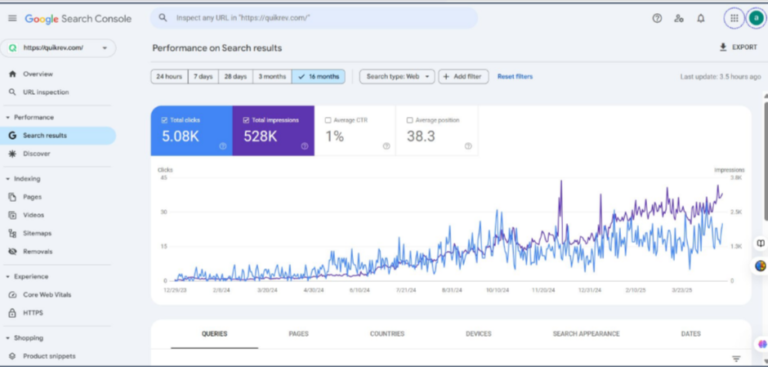Click the Pages document icon

click(13, 197)
